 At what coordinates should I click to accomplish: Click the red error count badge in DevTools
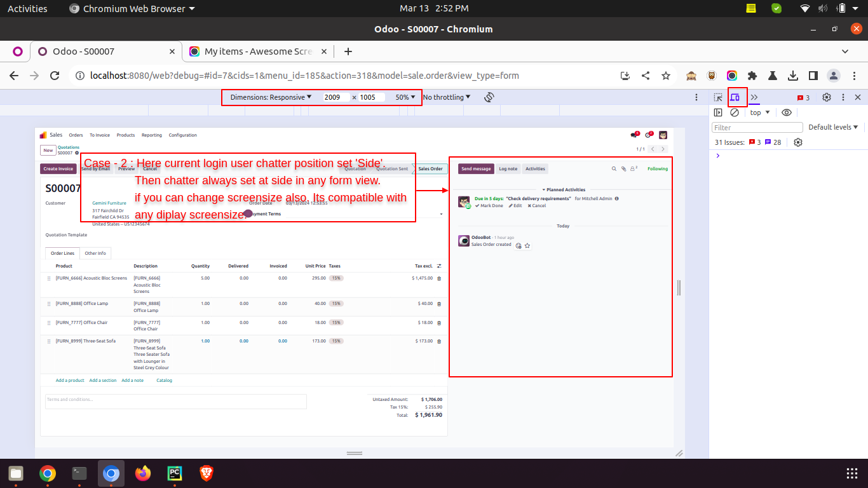click(804, 98)
